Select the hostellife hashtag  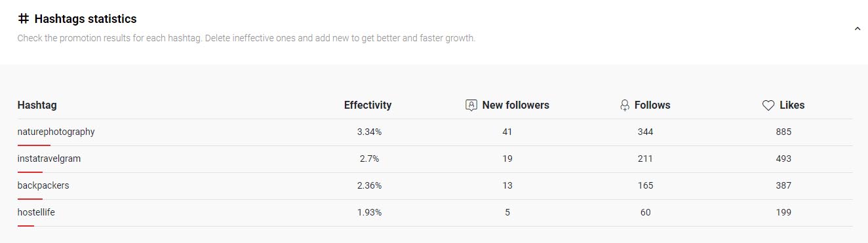tap(36, 212)
